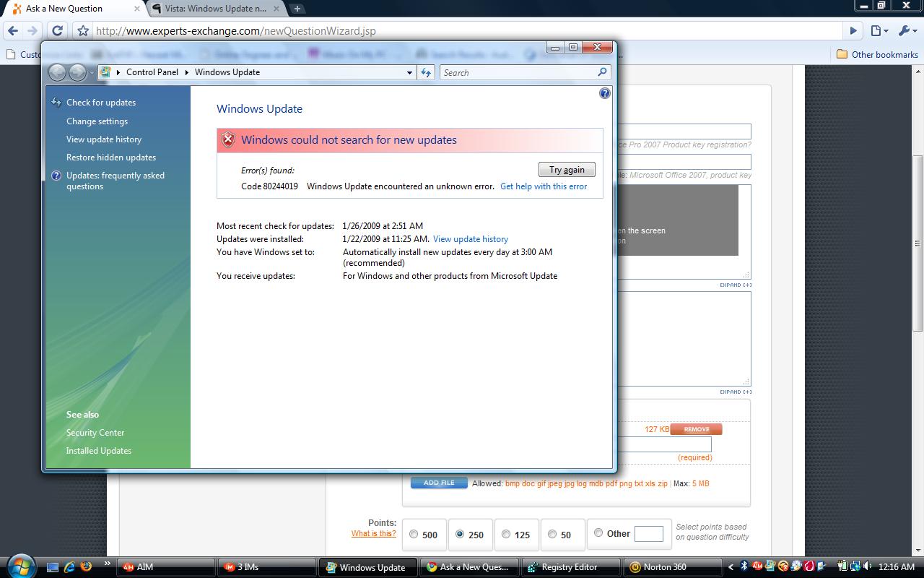Viewport: 924px width, 578px height.
Task: Select the 250 points option
Action: pos(460,535)
